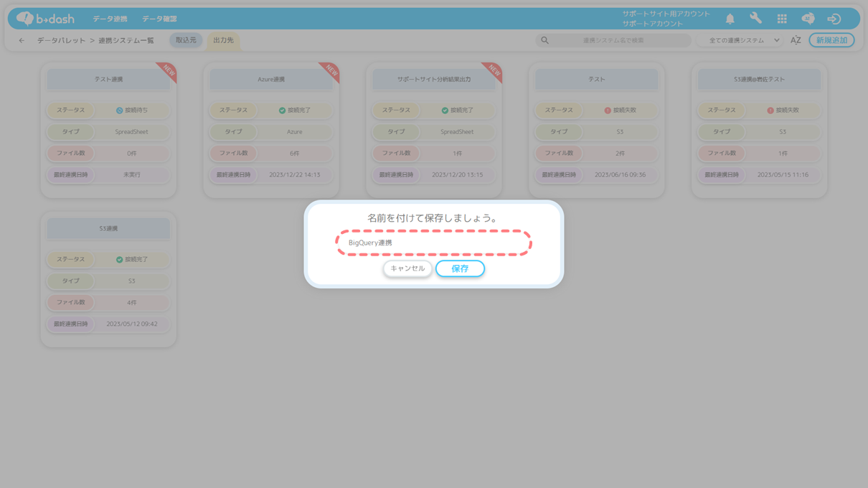Viewport: 868px width, 488px height.
Task: Switch to the 取込元 tab
Action: [186, 40]
